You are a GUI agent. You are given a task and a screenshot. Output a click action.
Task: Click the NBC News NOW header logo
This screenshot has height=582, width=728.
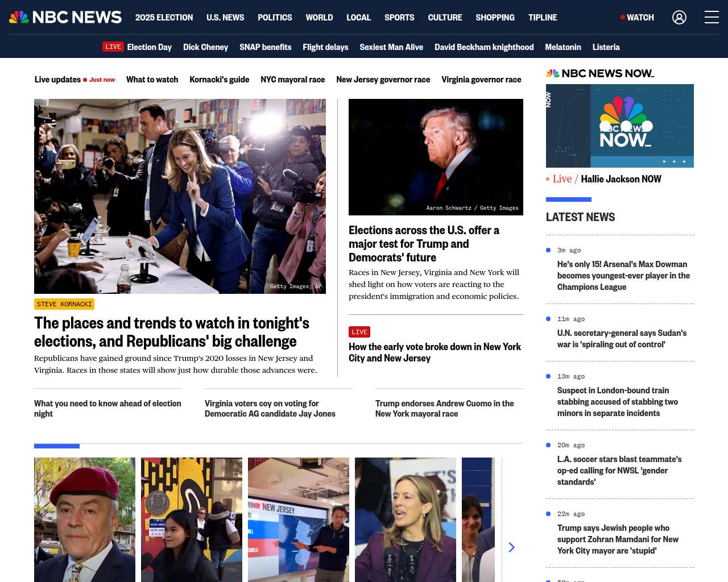pos(600,73)
